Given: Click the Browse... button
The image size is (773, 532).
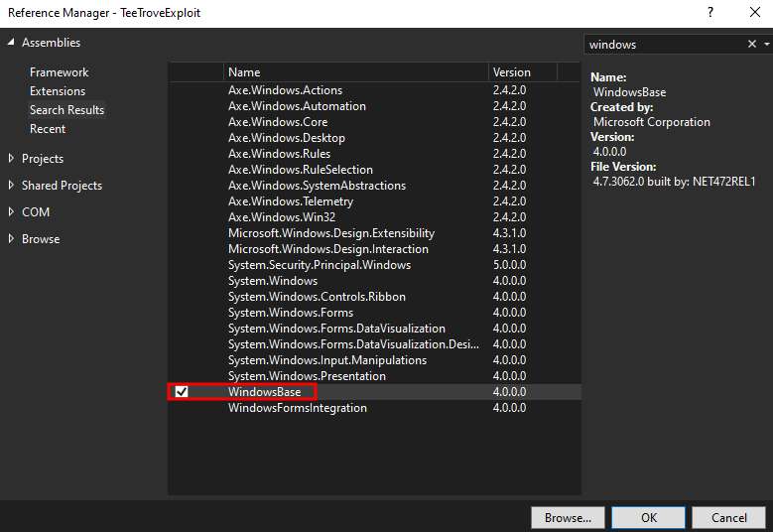Looking at the screenshot, I should [568, 518].
